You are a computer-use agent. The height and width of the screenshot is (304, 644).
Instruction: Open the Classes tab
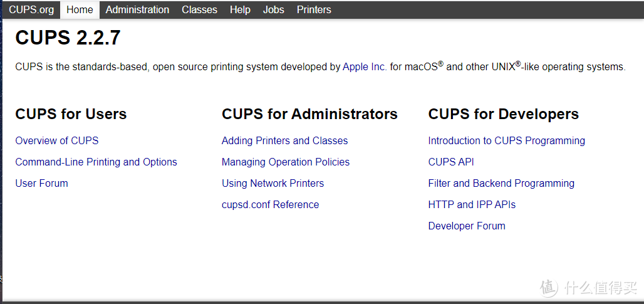(199, 10)
